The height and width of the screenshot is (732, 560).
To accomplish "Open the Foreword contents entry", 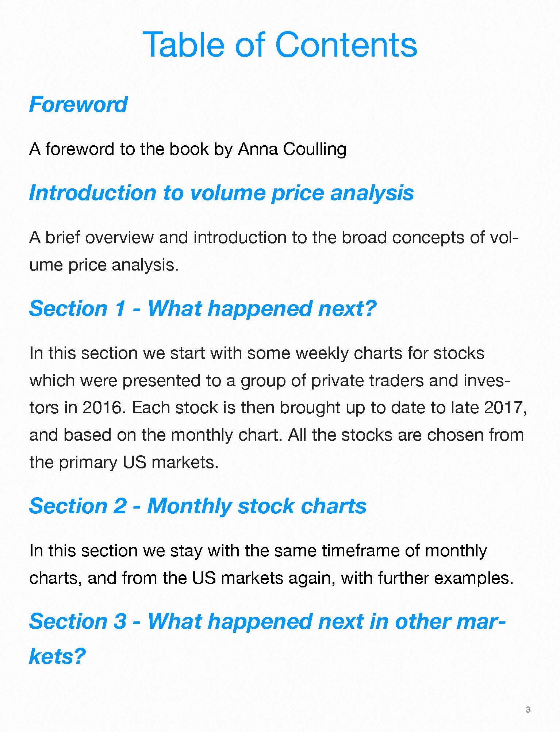I will pyautogui.click(x=78, y=105).
